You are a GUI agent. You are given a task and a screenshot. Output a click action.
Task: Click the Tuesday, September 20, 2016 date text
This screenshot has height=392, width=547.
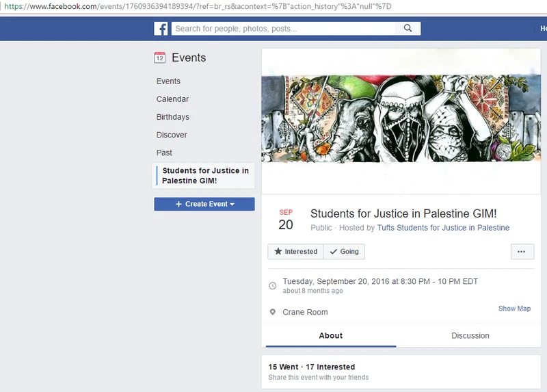[380, 281]
